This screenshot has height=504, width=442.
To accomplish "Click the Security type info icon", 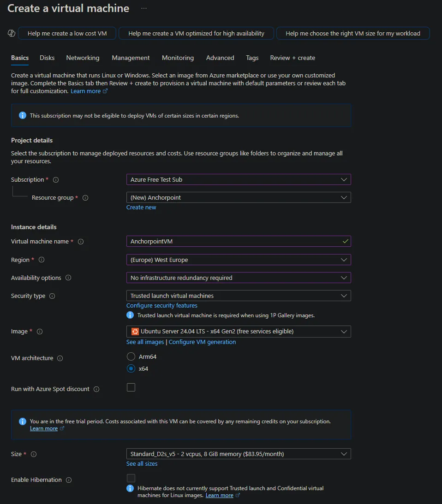I will click(53, 296).
